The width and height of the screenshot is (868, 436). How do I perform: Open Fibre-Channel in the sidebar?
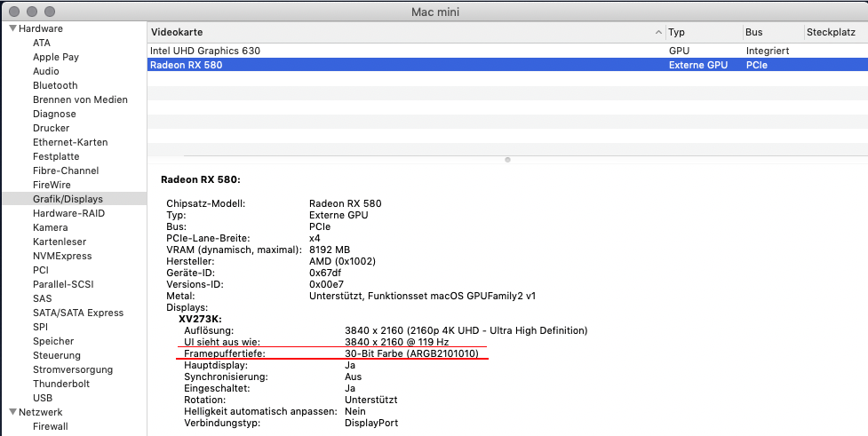pos(66,170)
